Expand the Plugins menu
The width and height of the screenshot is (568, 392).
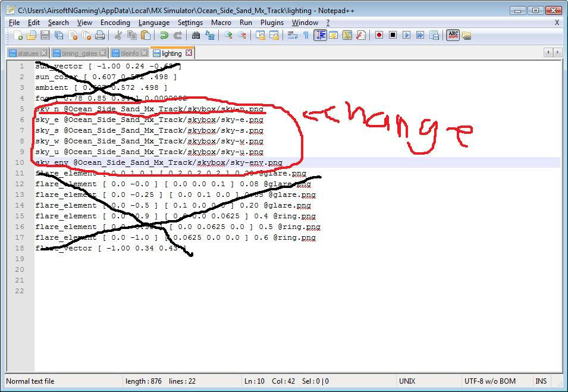coord(272,23)
